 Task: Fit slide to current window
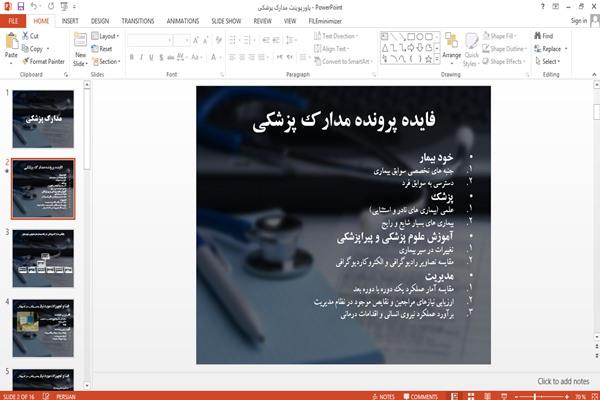pyautogui.click(x=595, y=396)
